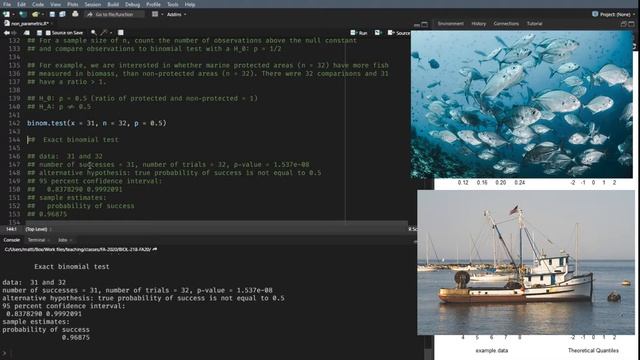Image resolution: width=640 pixels, height=360 pixels.
Task: Click the fishing boat image
Action: point(526,262)
